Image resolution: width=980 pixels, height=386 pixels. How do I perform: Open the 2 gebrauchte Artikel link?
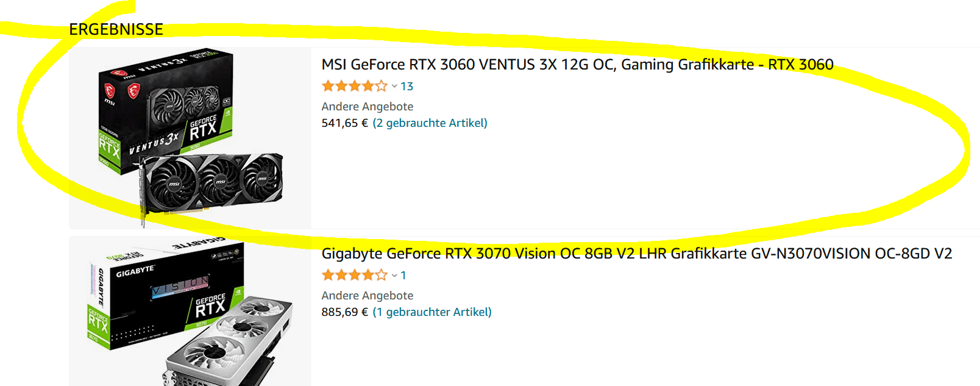click(x=430, y=123)
